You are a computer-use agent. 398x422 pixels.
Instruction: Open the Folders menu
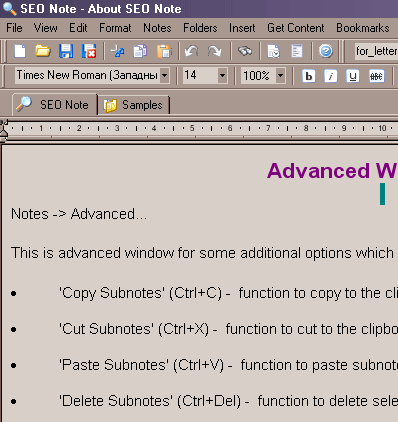[200, 28]
